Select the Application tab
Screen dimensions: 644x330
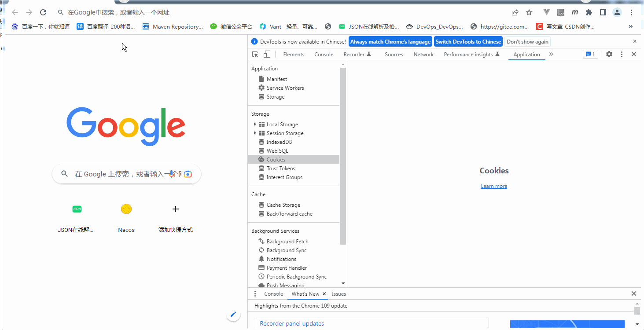526,55
